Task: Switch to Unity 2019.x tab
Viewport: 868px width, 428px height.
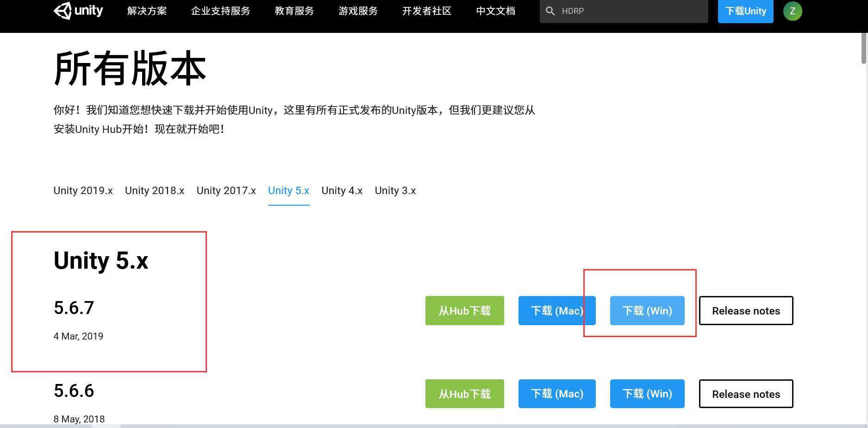Action: pyautogui.click(x=83, y=191)
